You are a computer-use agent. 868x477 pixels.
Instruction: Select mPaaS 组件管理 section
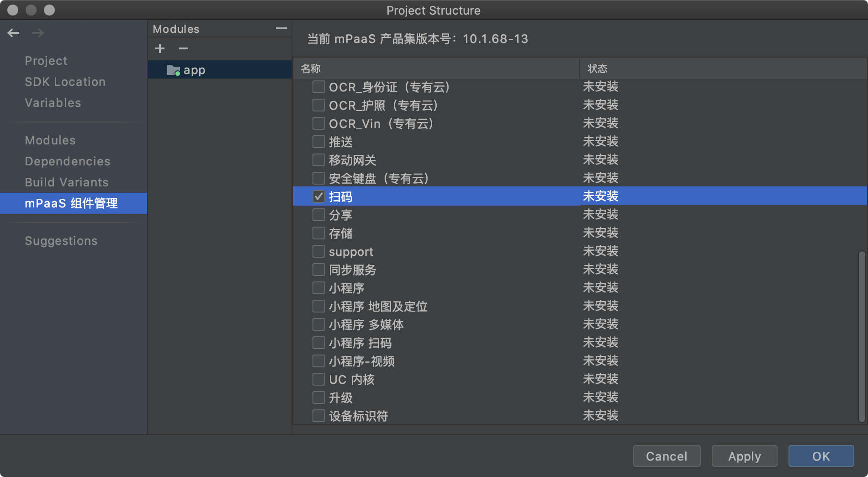pyautogui.click(x=74, y=203)
